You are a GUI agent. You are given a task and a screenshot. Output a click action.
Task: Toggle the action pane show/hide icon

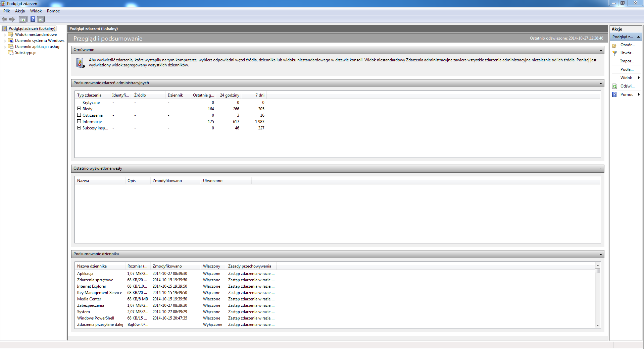click(x=41, y=19)
